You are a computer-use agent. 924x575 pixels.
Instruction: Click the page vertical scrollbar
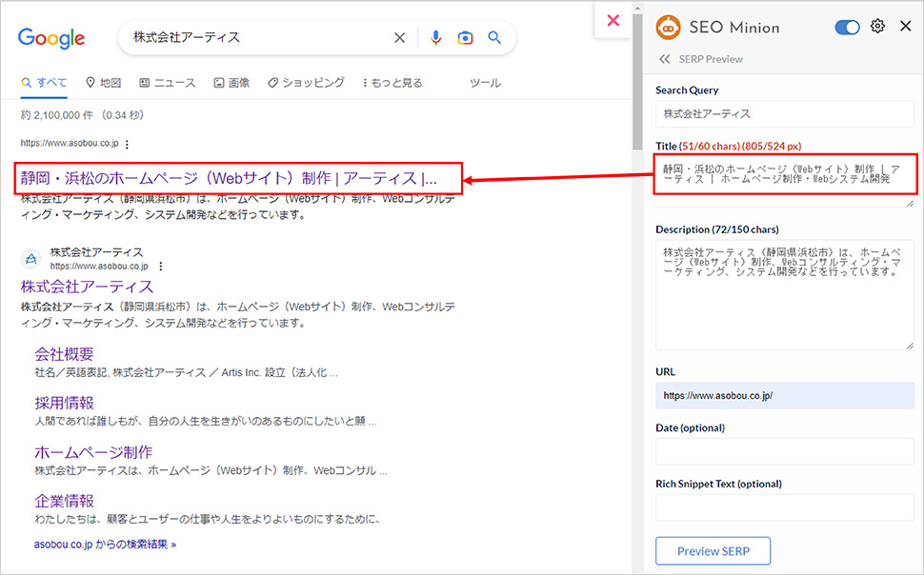(637, 83)
